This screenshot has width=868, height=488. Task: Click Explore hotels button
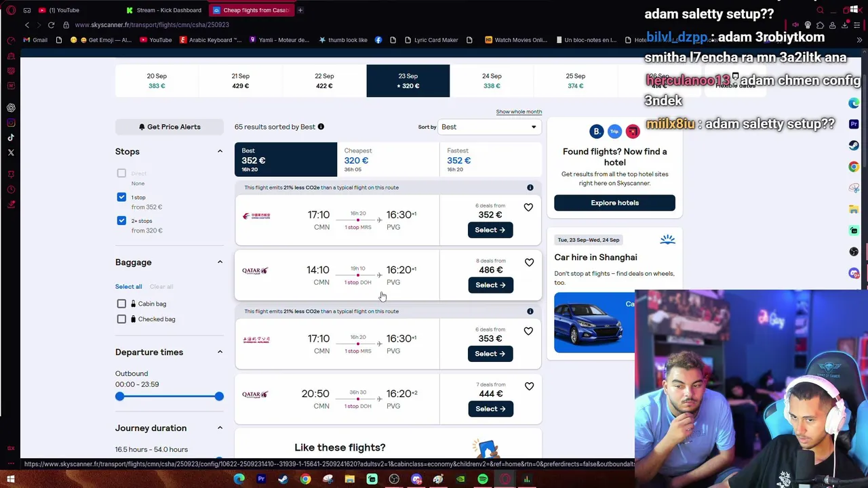tap(614, 203)
